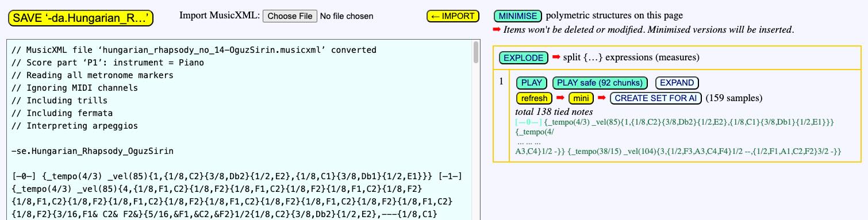Click the 'No file chosen' label
This screenshot has width=868, height=220.
347,16
